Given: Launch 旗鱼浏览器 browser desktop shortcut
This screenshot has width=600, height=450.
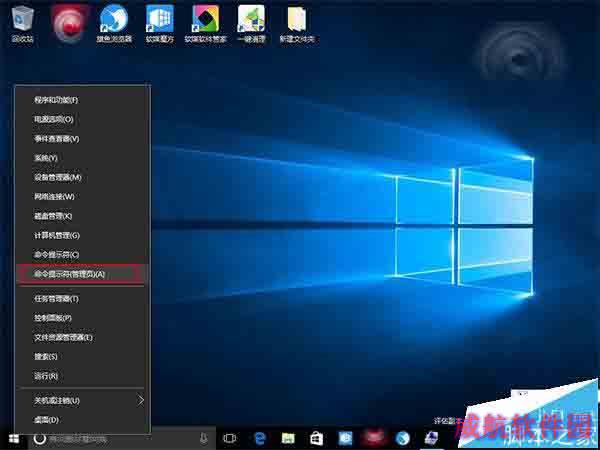Looking at the screenshot, I should [x=114, y=24].
